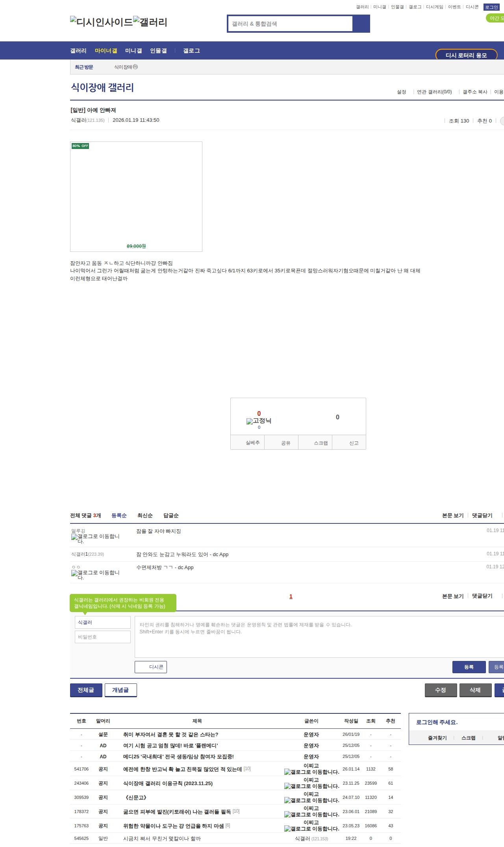Open 얼루깅's 갤로그 icon in the comments

click(95, 538)
